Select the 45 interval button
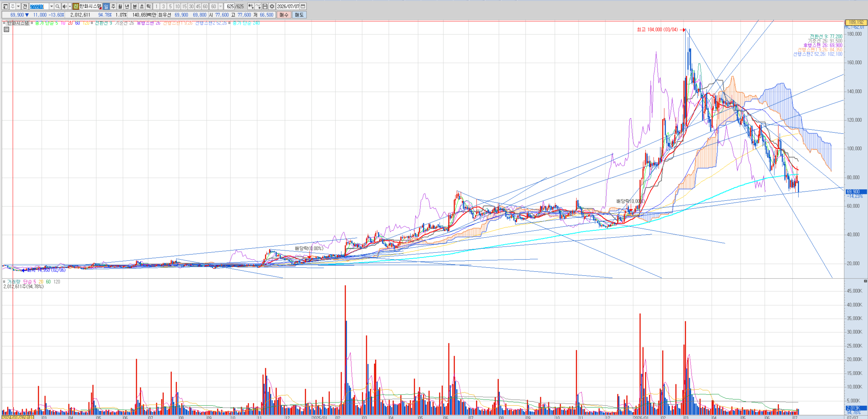The height and width of the screenshot is (419, 868). pos(198,6)
